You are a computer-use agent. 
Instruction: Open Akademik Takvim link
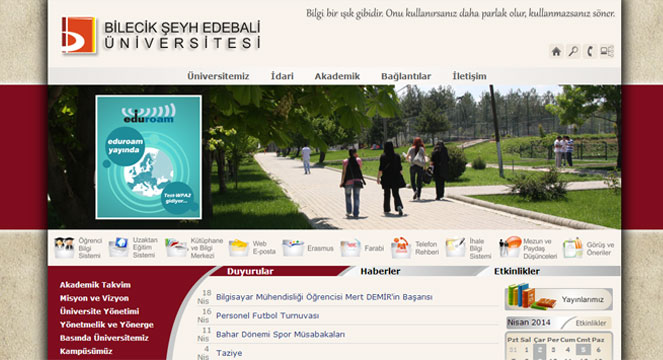point(95,285)
